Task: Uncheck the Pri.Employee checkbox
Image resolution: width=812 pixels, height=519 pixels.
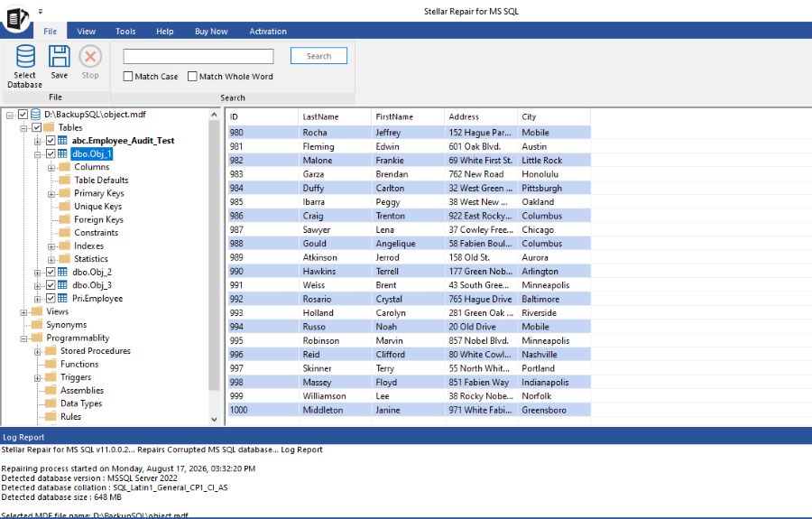Action: (x=51, y=299)
